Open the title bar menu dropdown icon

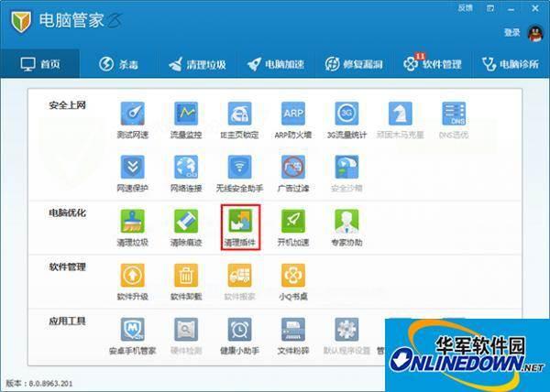(490, 8)
